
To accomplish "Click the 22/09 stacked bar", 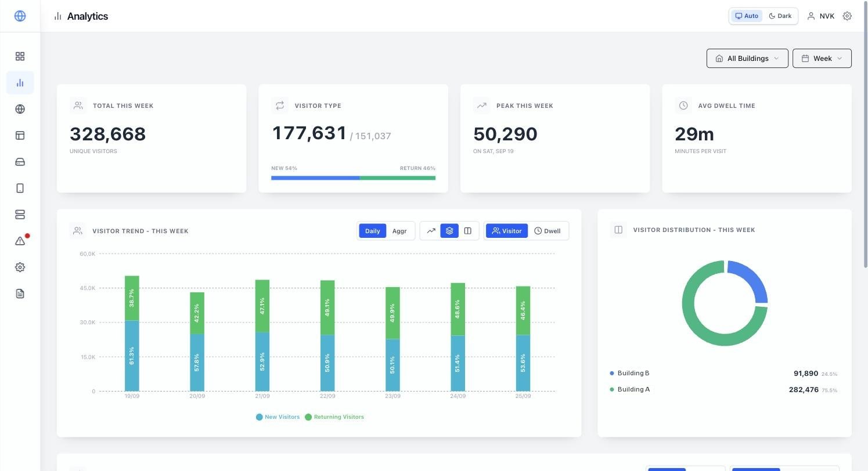I will pyautogui.click(x=327, y=336).
